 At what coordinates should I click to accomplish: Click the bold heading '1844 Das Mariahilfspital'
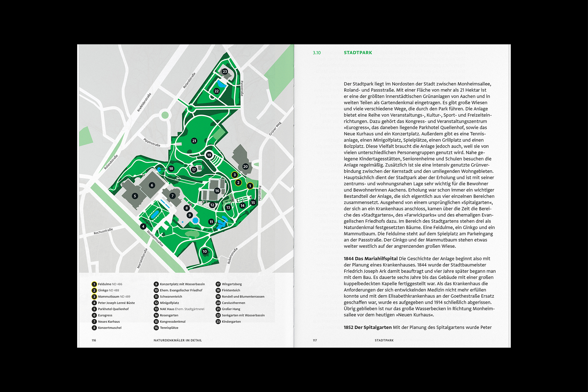pos(371,259)
